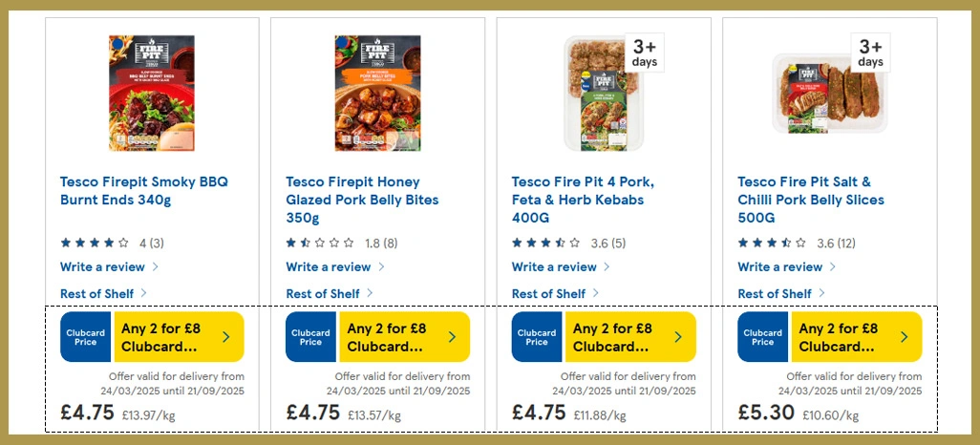Screen dimensions: 980x445
Task: Click the Honey Glazed Pork Belly Bites product image
Action: (377, 93)
